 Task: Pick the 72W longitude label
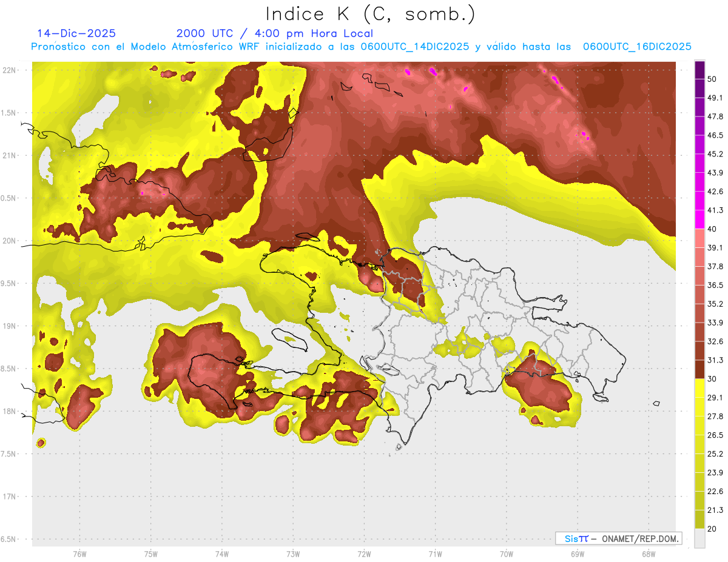(x=364, y=554)
